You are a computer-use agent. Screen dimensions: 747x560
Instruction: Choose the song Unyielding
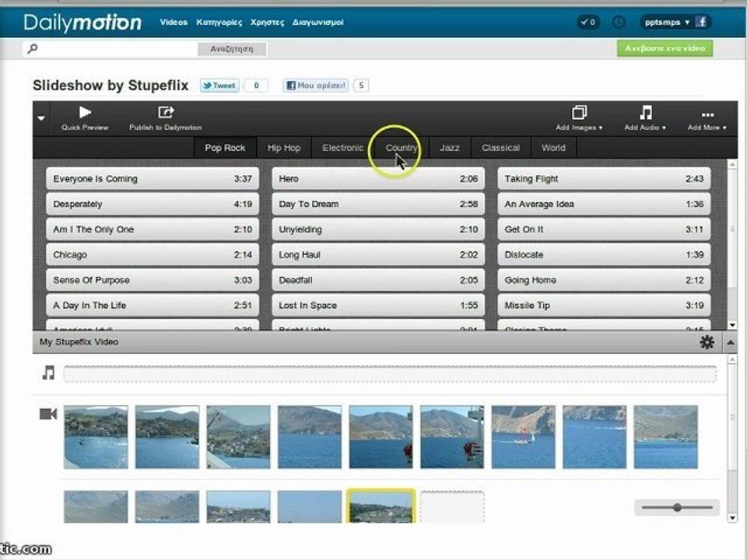[378, 229]
